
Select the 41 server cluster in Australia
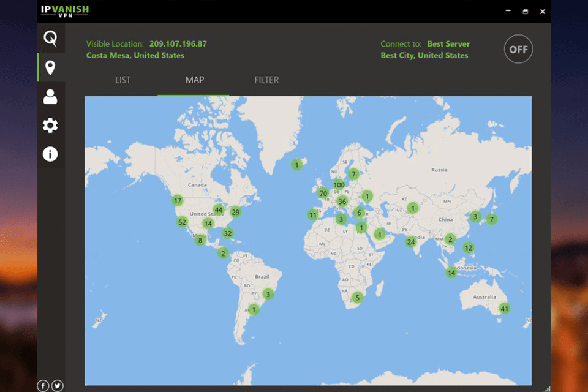point(504,309)
